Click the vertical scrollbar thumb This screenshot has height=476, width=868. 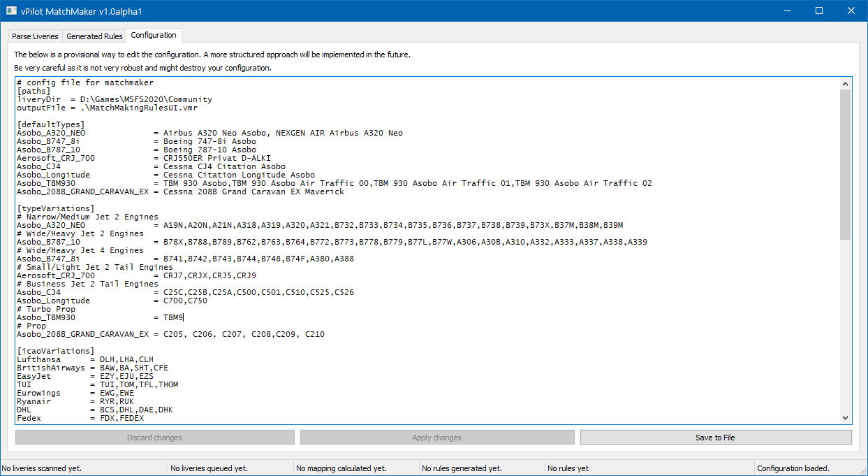coord(846,164)
